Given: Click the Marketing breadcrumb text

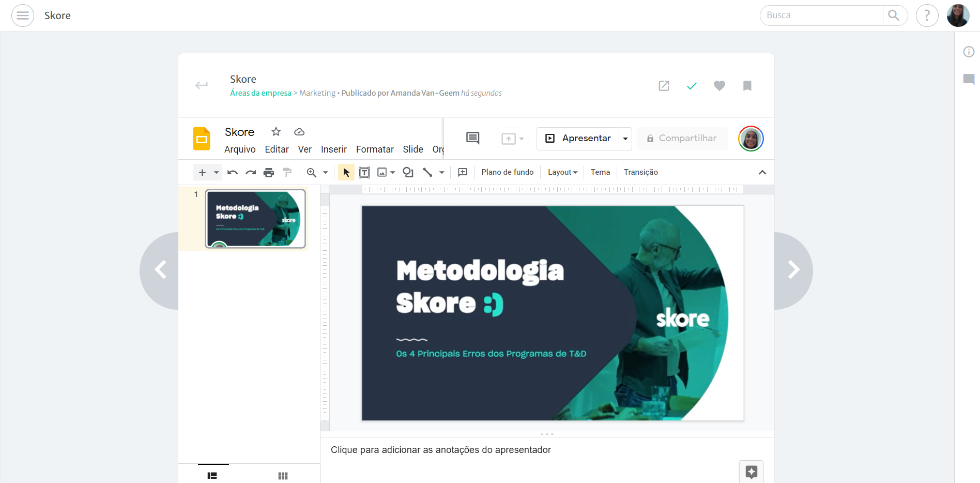Looking at the screenshot, I should coord(317,93).
